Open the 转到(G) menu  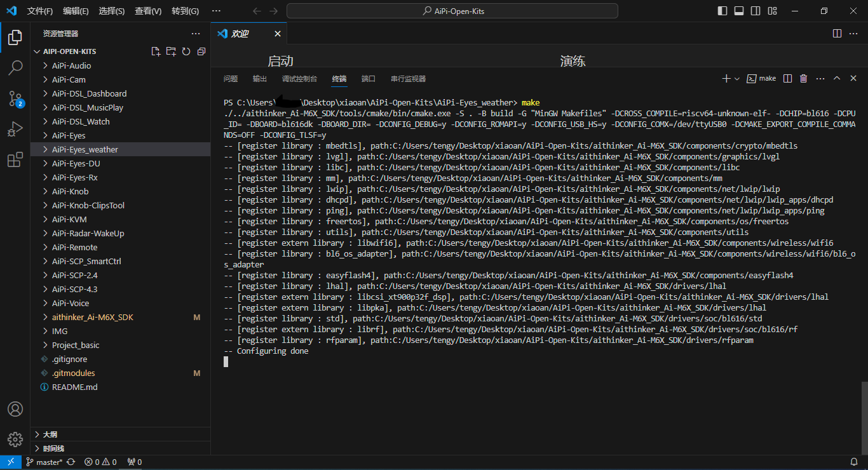(x=185, y=11)
